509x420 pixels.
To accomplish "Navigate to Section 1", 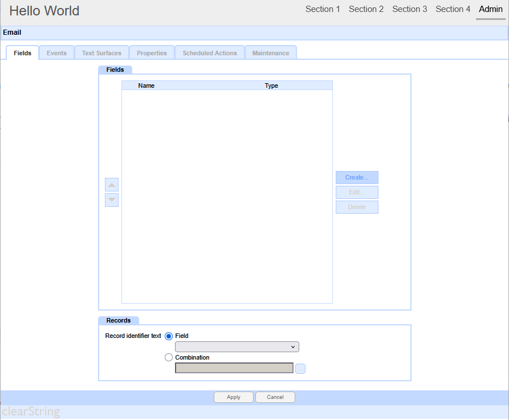I will click(x=323, y=10).
